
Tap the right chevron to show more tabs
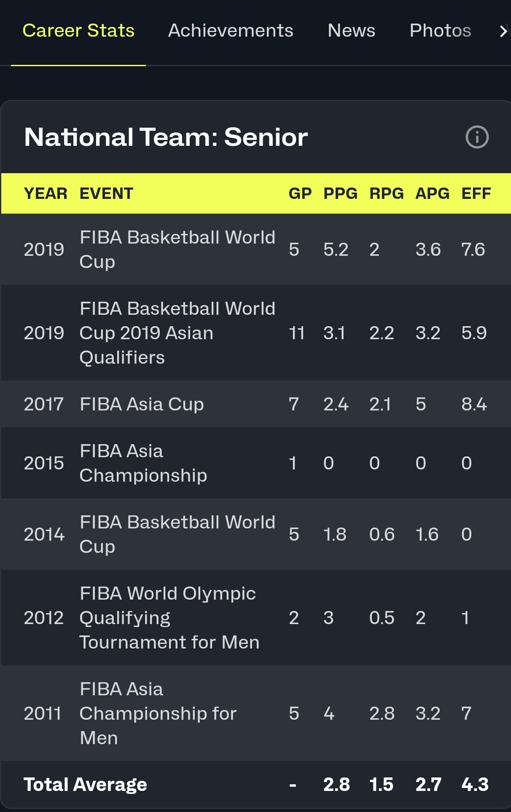(x=503, y=31)
